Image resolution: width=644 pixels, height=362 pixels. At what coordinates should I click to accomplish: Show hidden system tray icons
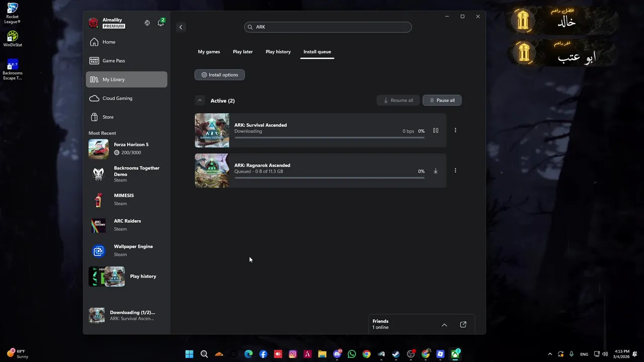(550, 354)
